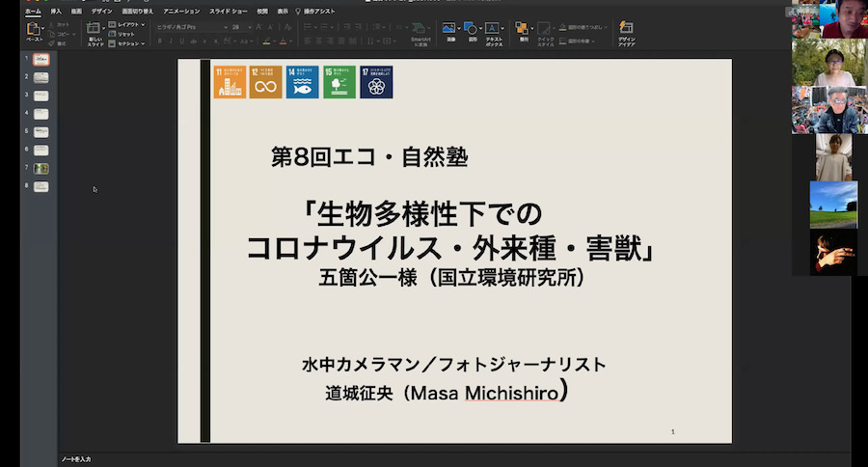Image resolution: width=868 pixels, height=467 pixels.
Task: Toggle center text alignment
Action: point(319,41)
